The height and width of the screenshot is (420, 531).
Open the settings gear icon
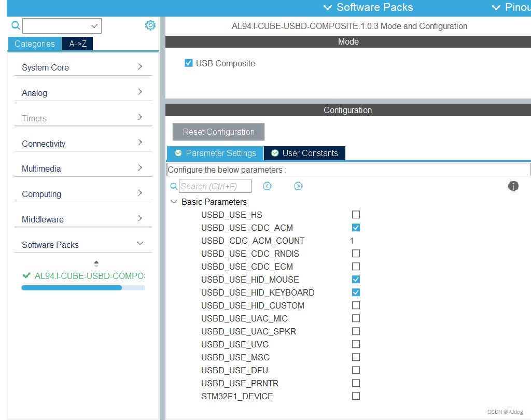click(x=150, y=25)
